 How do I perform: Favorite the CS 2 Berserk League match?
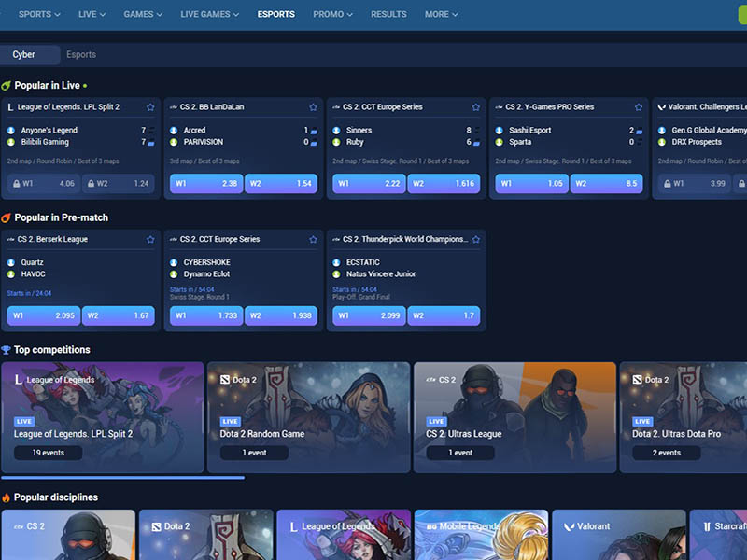tap(150, 239)
